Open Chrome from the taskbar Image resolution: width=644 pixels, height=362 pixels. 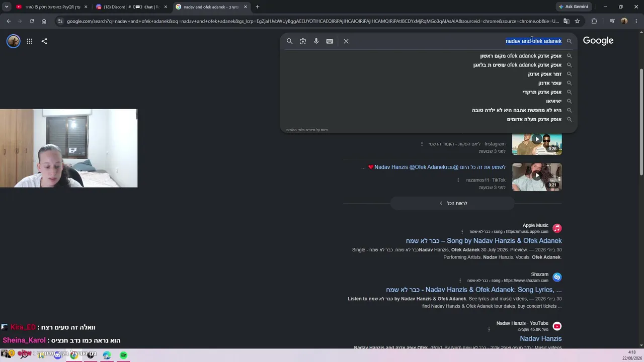[74, 355]
